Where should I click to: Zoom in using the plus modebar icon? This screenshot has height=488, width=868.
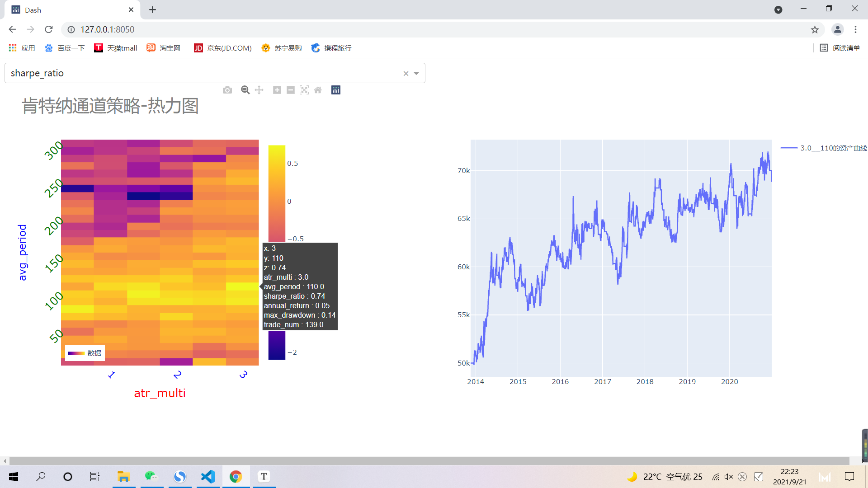(x=277, y=90)
